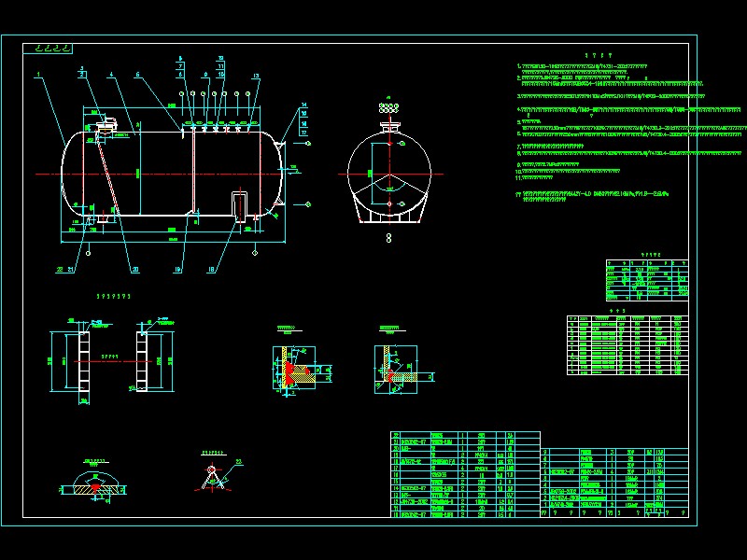747x560 pixels.
Task: Click part callout number 4
Action: [x=111, y=75]
